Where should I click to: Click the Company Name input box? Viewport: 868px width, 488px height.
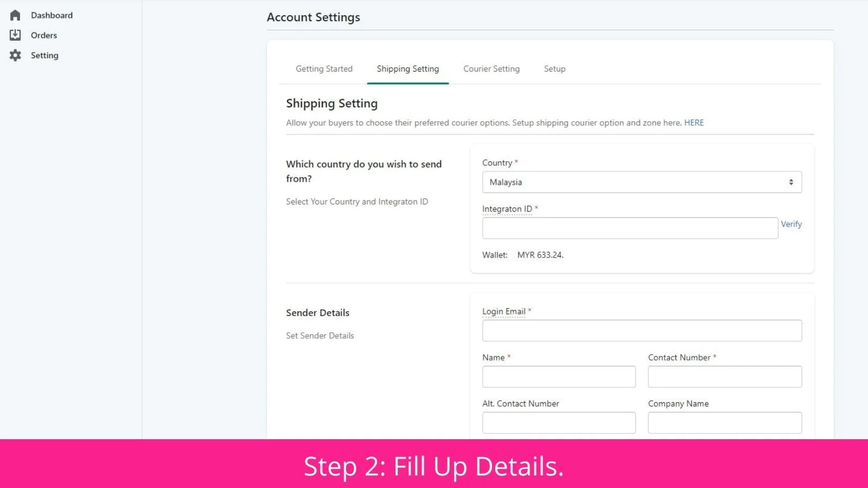[x=725, y=422]
